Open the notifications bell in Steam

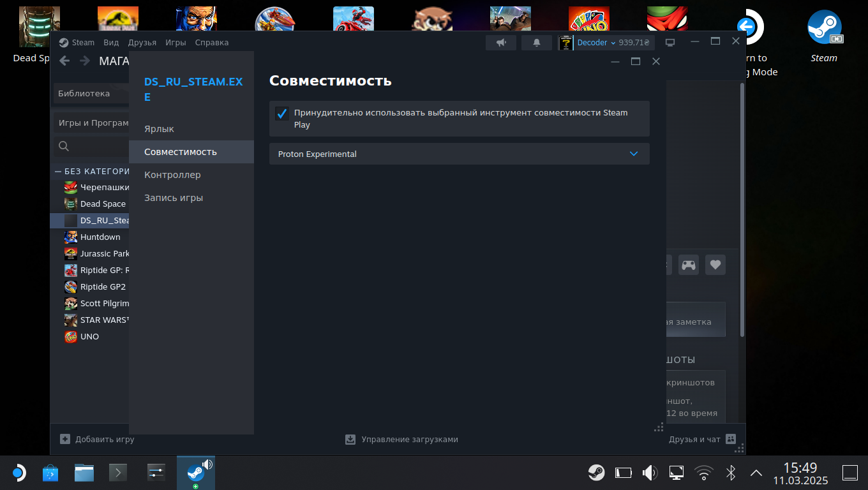[x=537, y=43]
